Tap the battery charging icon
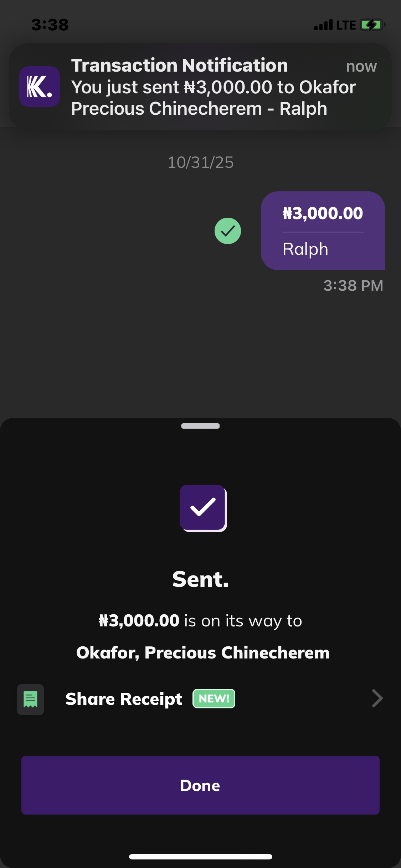This screenshot has height=868, width=401. click(372, 25)
